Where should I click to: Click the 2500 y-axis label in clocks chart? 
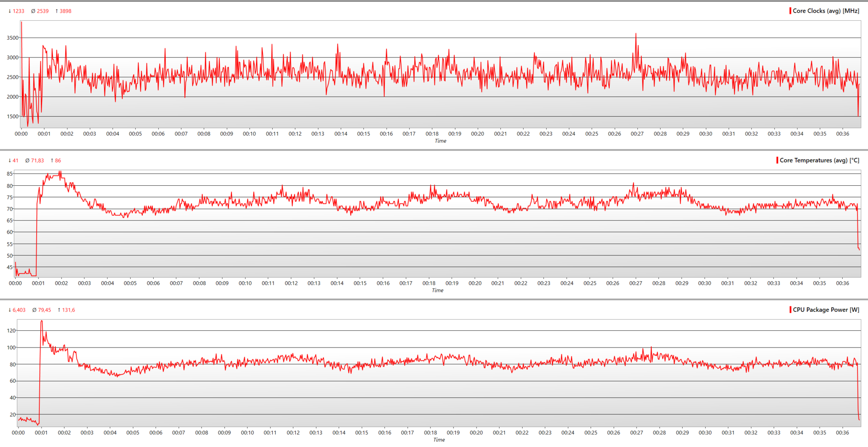[13, 77]
